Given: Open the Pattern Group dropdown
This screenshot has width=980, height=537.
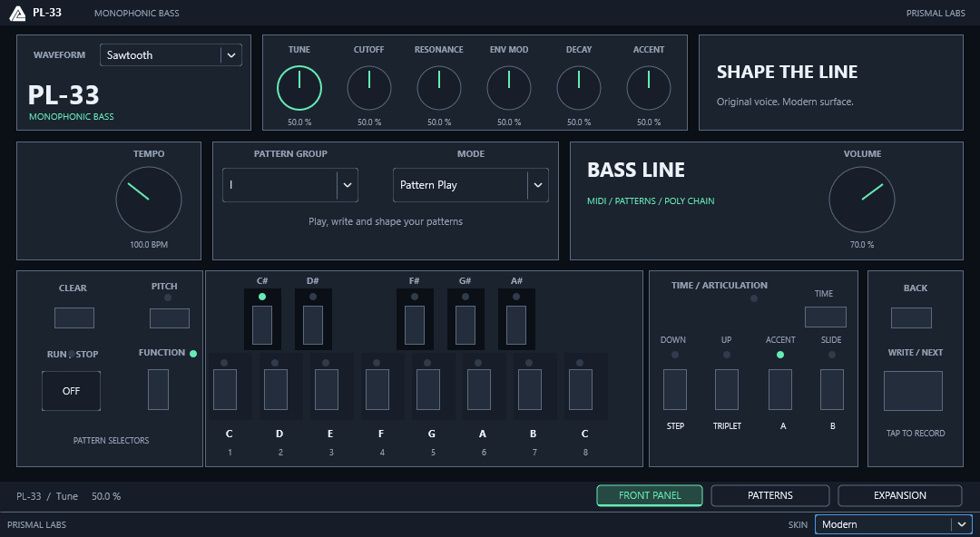Looking at the screenshot, I should pyautogui.click(x=290, y=185).
